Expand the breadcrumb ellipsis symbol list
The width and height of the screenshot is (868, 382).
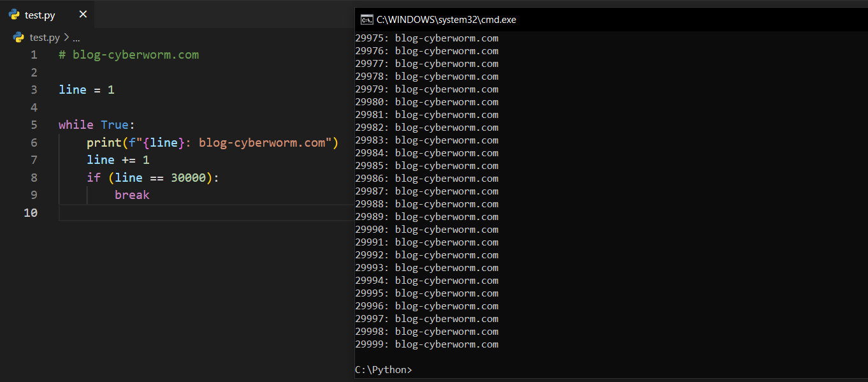pos(76,38)
